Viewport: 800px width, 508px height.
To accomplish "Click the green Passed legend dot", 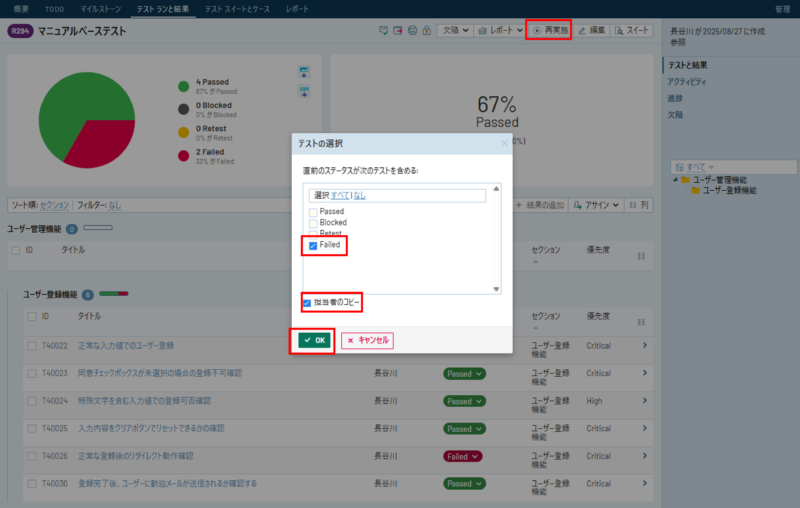I will [x=184, y=87].
